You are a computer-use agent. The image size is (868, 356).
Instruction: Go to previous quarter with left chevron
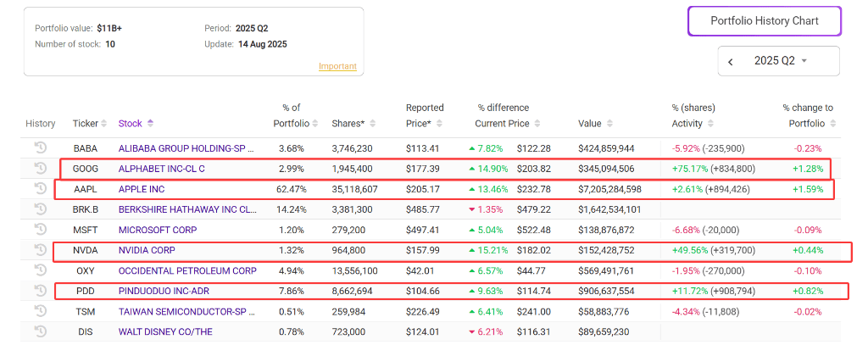click(x=731, y=61)
